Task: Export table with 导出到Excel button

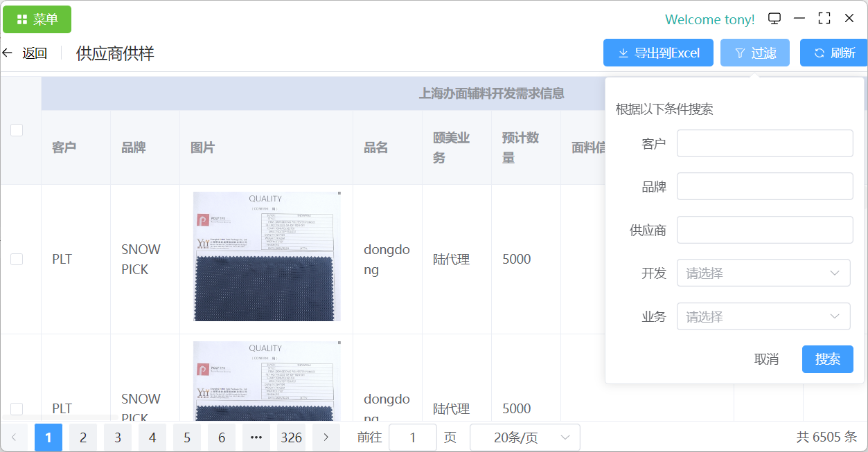Action: click(658, 53)
